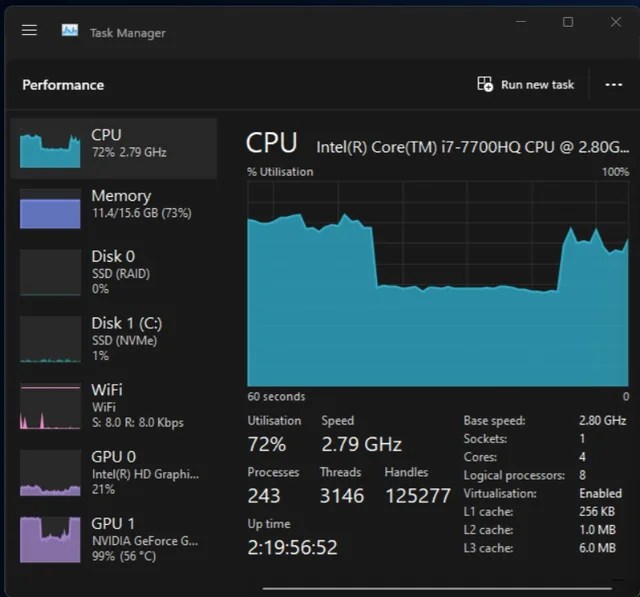This screenshot has width=640, height=597.
Task: Click the 3146 threads count
Action: pos(342,496)
